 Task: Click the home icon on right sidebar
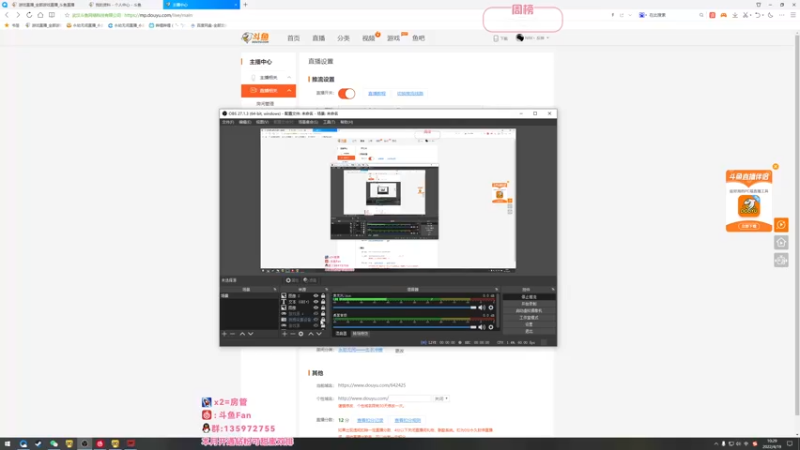pyautogui.click(x=781, y=242)
